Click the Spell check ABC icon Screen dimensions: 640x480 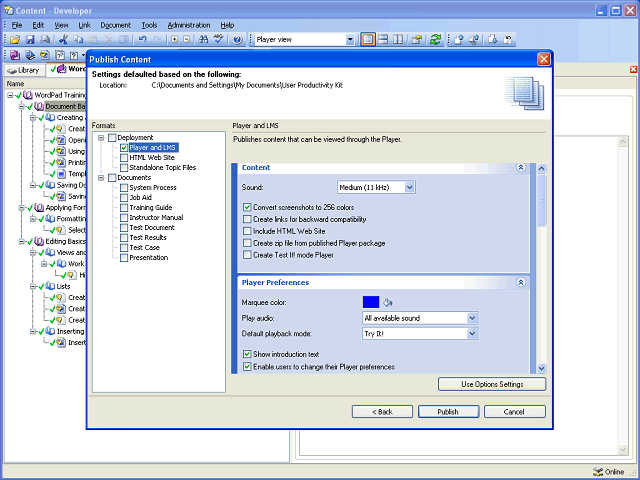[219, 40]
